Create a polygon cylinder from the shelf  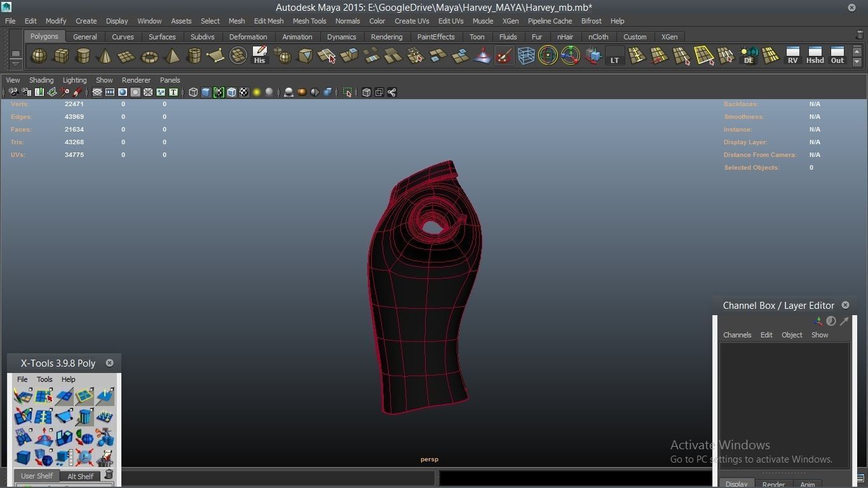point(83,56)
